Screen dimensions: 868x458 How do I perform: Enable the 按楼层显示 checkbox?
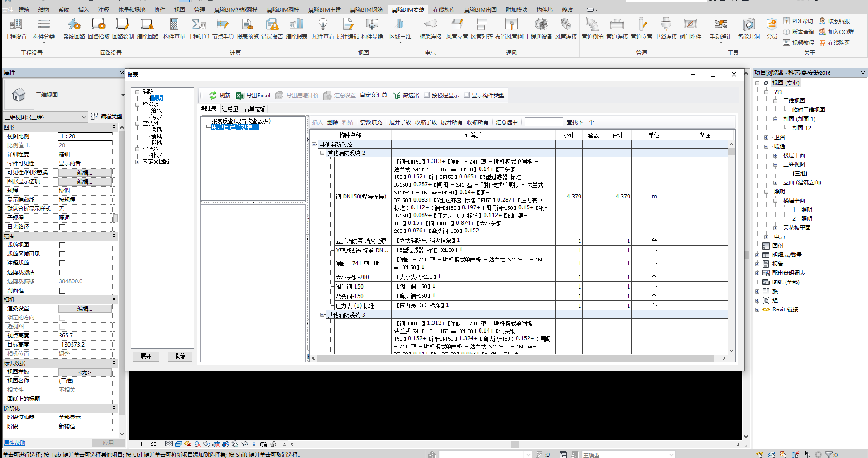click(x=427, y=95)
